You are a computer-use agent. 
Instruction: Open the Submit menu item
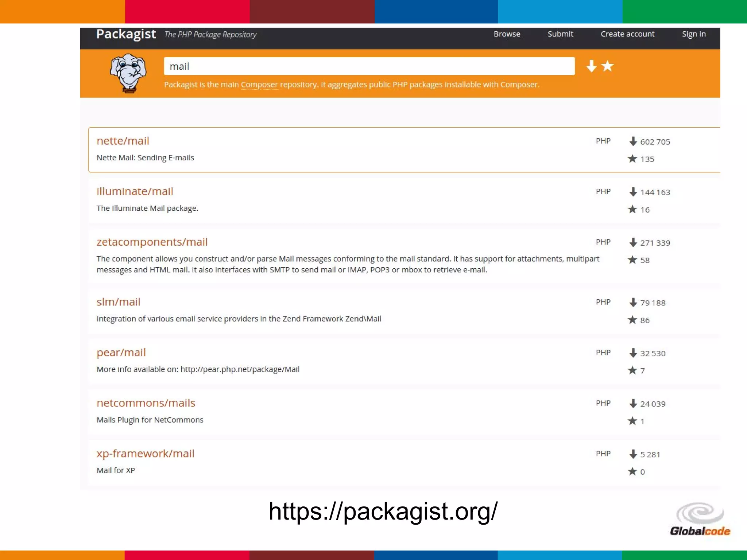pos(560,34)
